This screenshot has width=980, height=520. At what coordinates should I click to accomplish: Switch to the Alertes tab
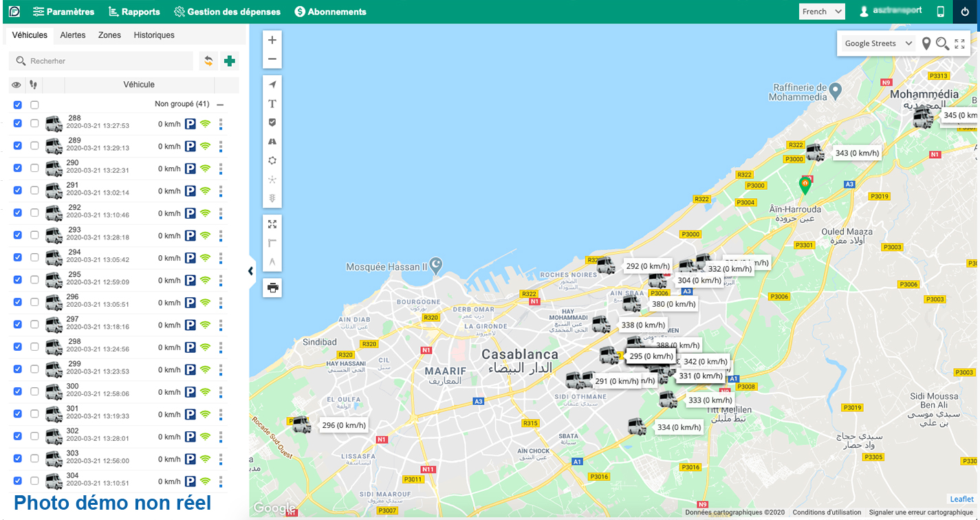[73, 35]
